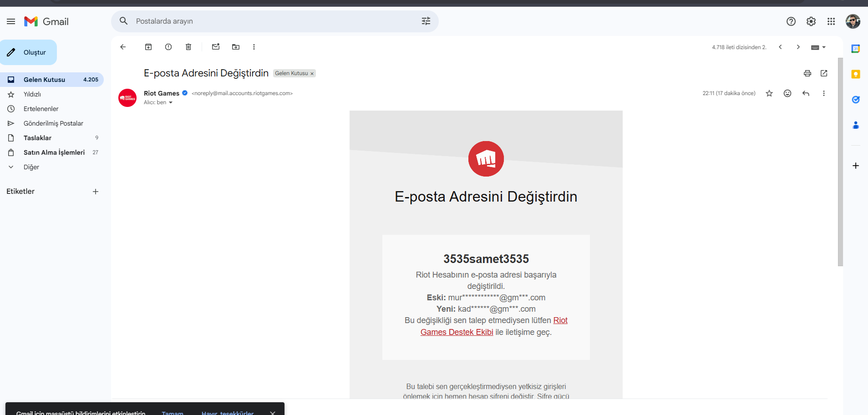Go to the older conversation
The width and height of the screenshot is (868, 415).
pos(798,47)
